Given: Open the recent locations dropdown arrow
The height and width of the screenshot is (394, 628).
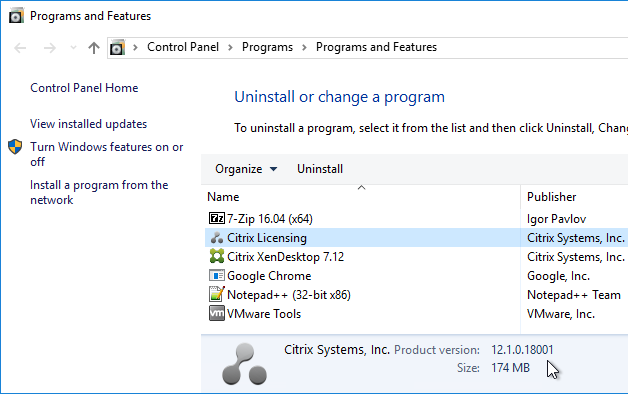Looking at the screenshot, I should click(x=73, y=48).
